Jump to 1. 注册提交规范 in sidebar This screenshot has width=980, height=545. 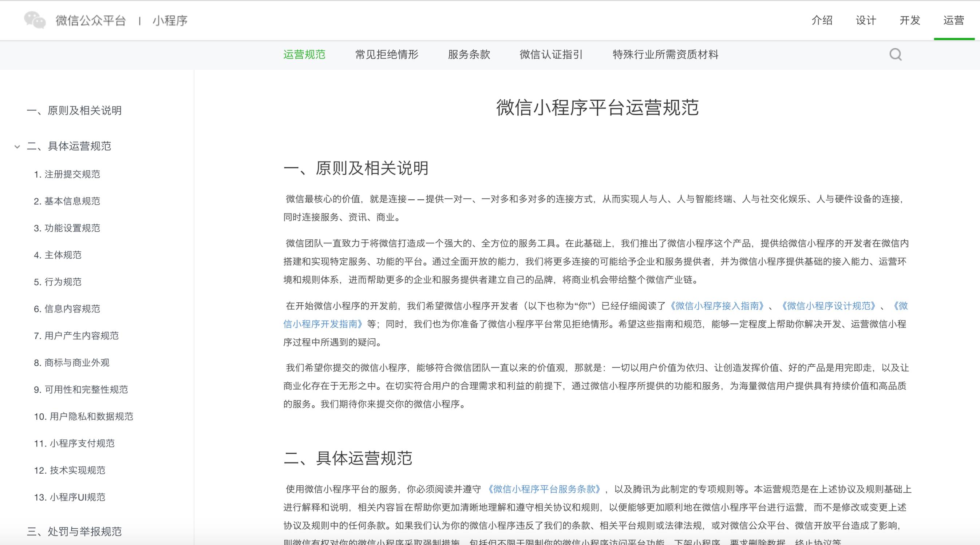[67, 174]
